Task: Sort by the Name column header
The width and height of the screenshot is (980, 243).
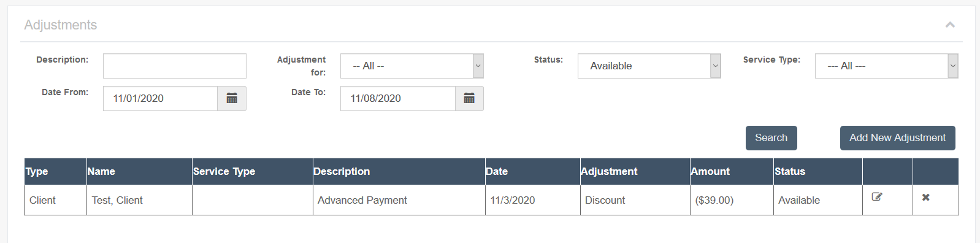Action: point(101,171)
